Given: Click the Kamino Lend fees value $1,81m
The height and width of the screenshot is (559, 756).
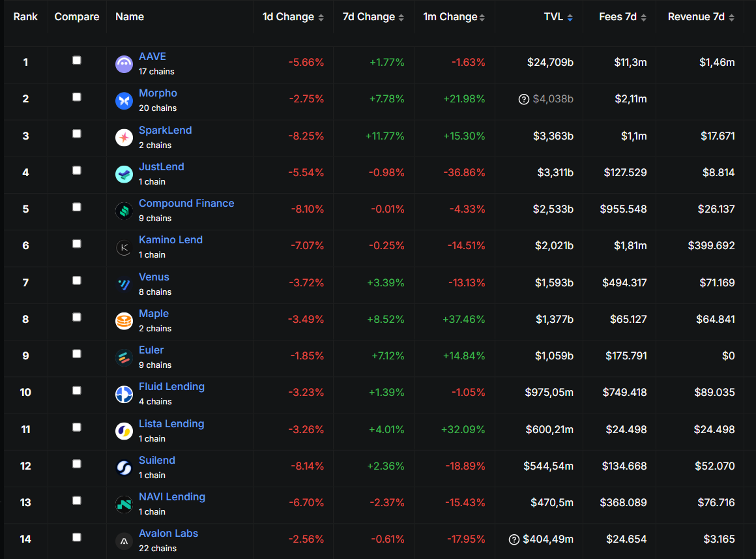Looking at the screenshot, I should [630, 246].
